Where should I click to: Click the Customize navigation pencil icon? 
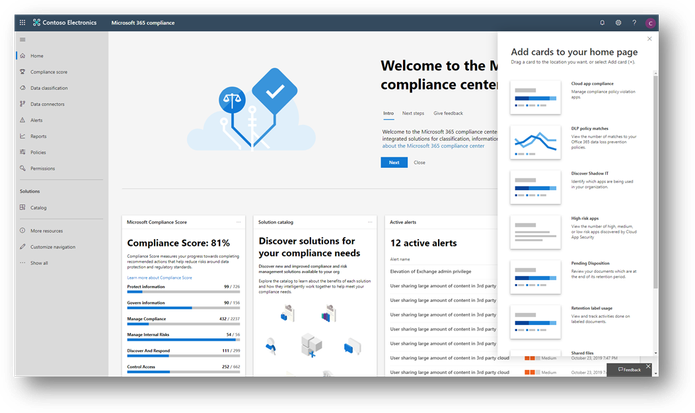pyautogui.click(x=23, y=247)
